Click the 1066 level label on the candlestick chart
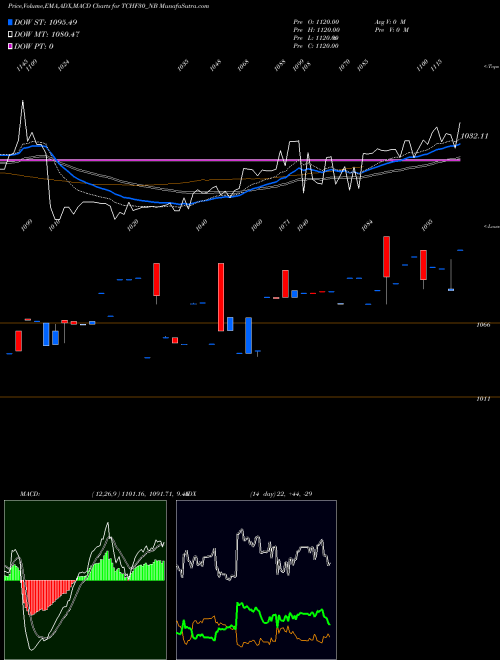Viewport: 500px width, 660px height. 484,325
